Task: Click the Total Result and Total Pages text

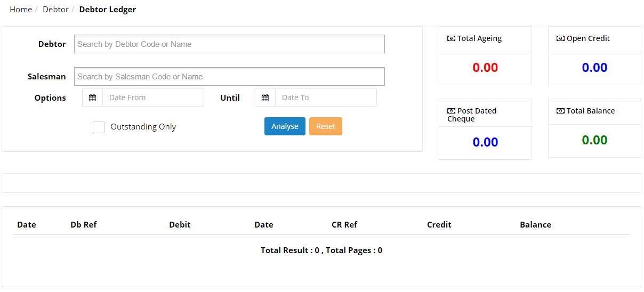Action: [x=321, y=250]
